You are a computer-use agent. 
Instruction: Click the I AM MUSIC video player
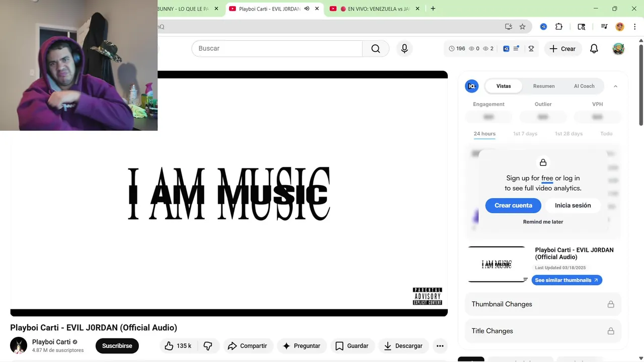pos(229,194)
